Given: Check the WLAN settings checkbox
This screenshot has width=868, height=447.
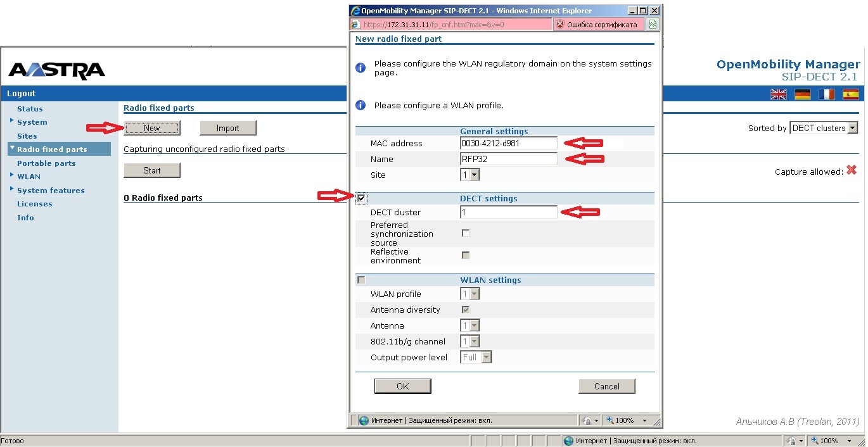Looking at the screenshot, I should [361, 279].
